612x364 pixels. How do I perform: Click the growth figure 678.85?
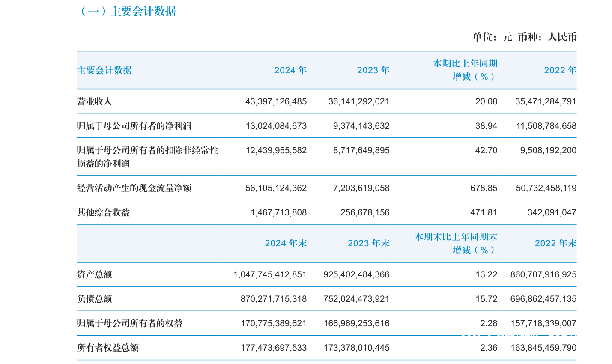[x=484, y=188]
